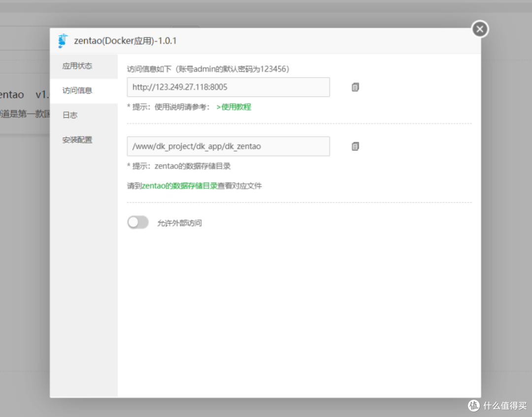
Task: Switch to the 日志 tab
Action: tap(84, 115)
